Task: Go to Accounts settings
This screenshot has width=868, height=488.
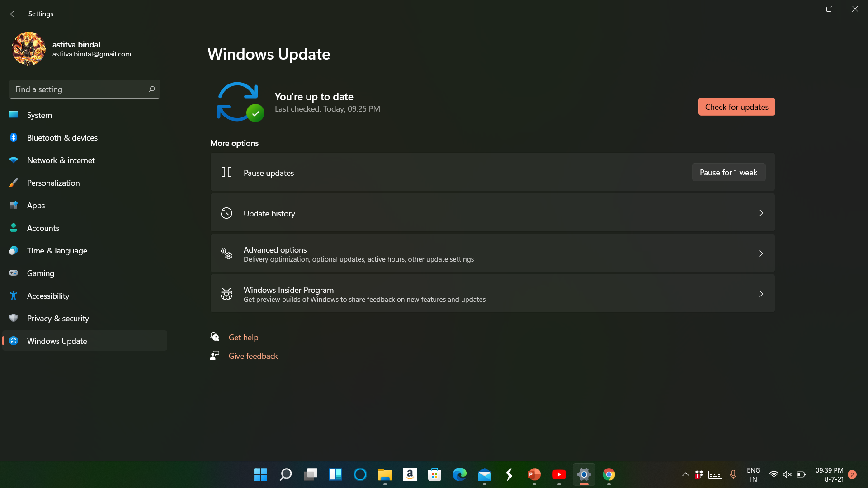Action: pos(85,228)
